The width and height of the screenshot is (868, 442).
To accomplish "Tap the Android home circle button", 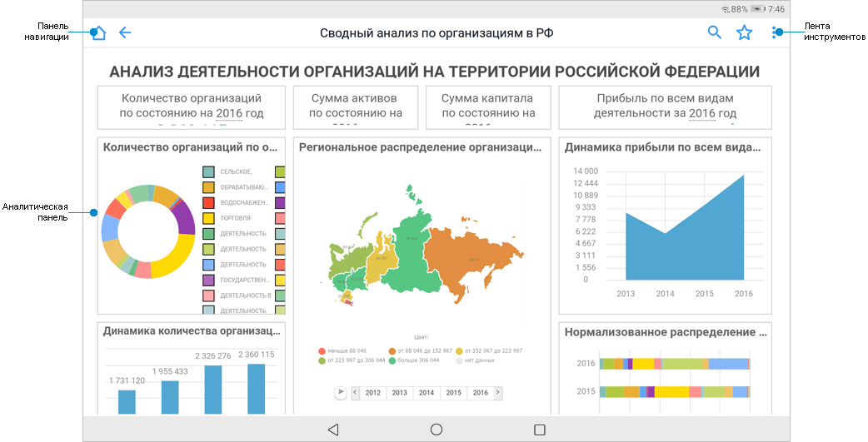I will point(436,430).
